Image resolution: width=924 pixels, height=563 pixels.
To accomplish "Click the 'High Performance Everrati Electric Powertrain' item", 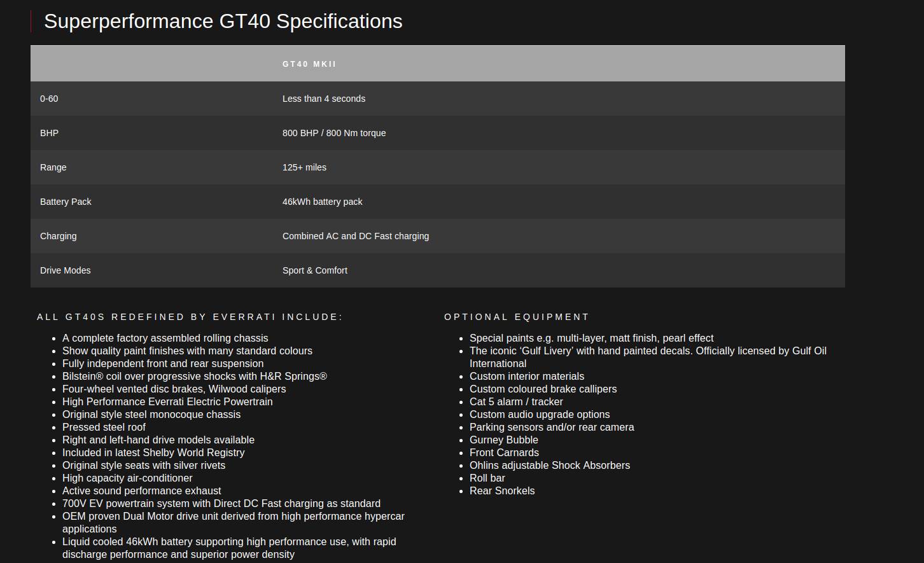I will tap(167, 401).
